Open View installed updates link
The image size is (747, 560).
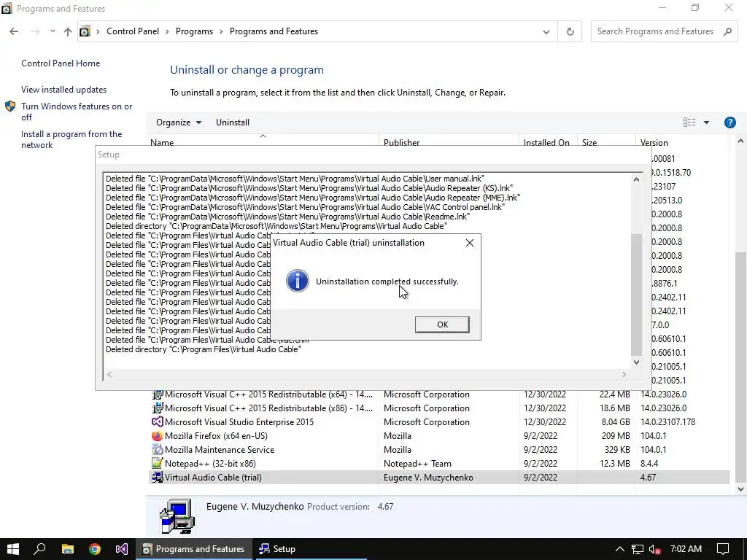coord(64,90)
